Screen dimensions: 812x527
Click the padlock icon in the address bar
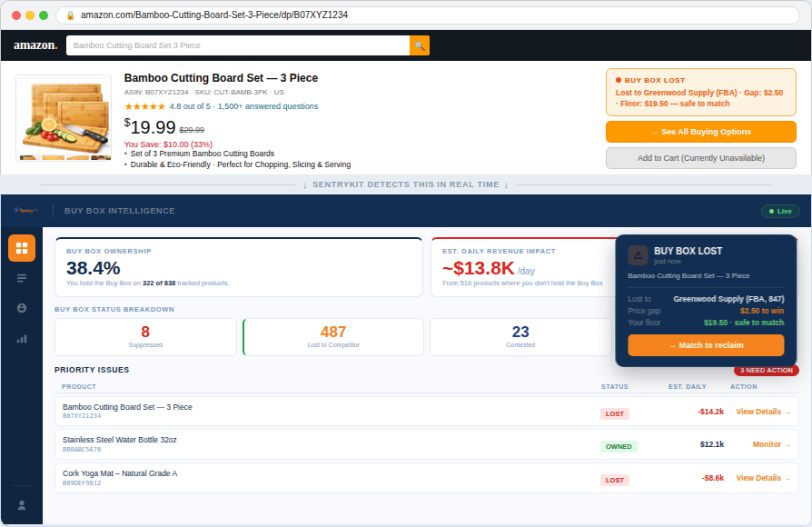tap(70, 15)
